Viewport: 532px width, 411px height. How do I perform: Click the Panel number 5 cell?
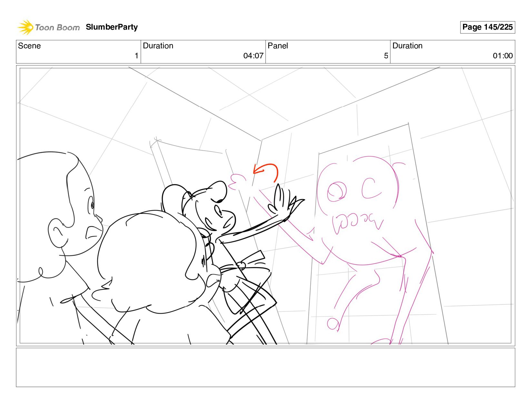pos(328,52)
